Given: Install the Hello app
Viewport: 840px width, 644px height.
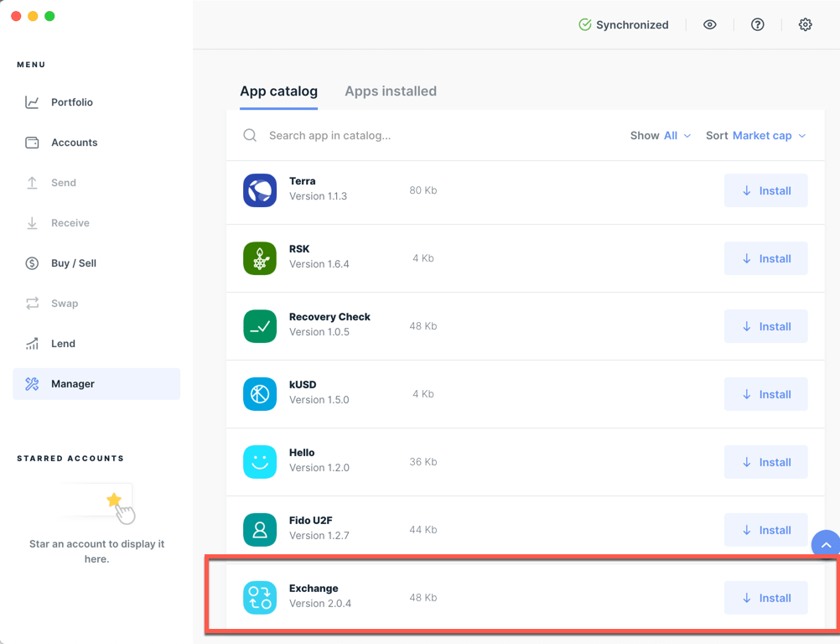Looking at the screenshot, I should pyautogui.click(x=766, y=462).
